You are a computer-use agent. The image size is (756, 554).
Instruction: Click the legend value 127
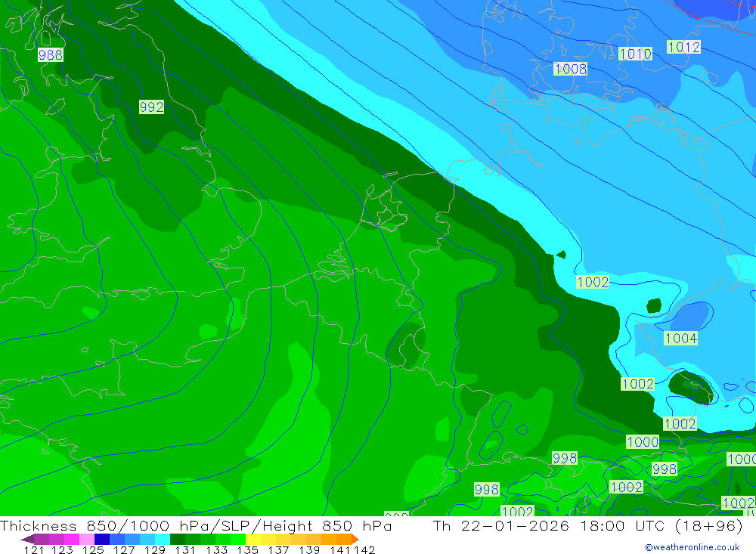124,549
